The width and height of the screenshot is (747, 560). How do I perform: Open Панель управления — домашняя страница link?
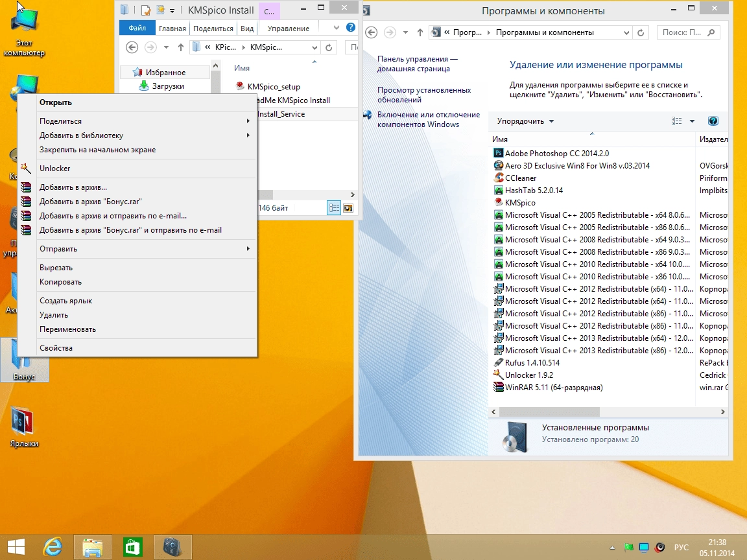(x=418, y=64)
